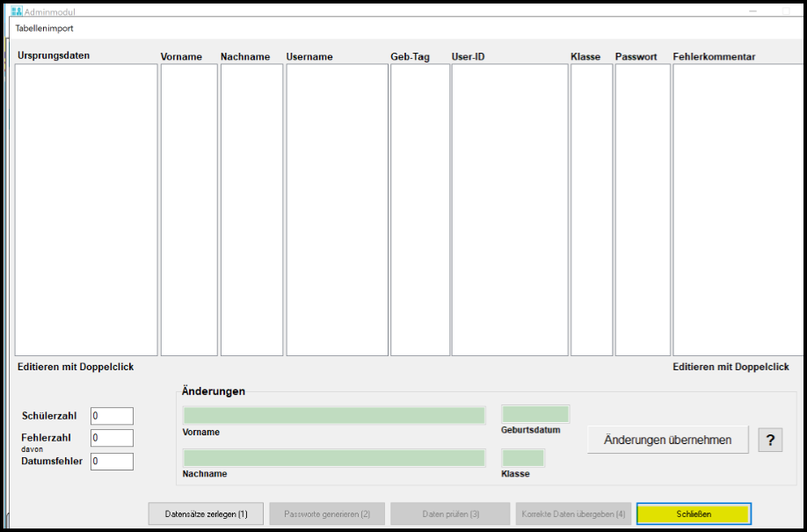Click inside the User-ID list box

coord(510,209)
